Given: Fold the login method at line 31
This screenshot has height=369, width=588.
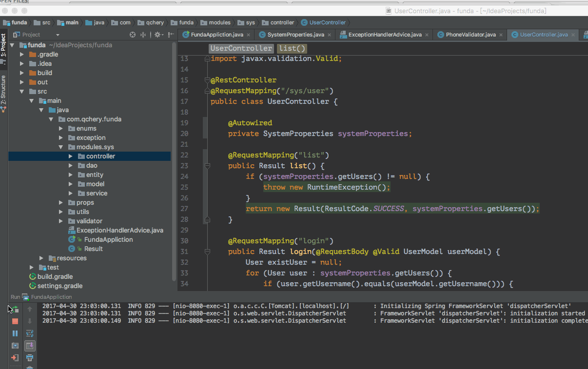Looking at the screenshot, I should [207, 252].
